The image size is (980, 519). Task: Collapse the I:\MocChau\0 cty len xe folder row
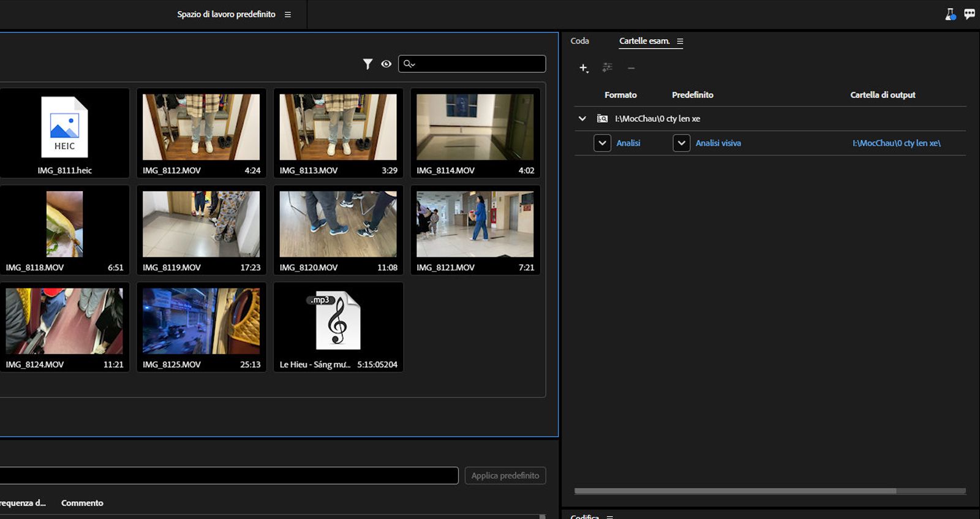(x=582, y=119)
